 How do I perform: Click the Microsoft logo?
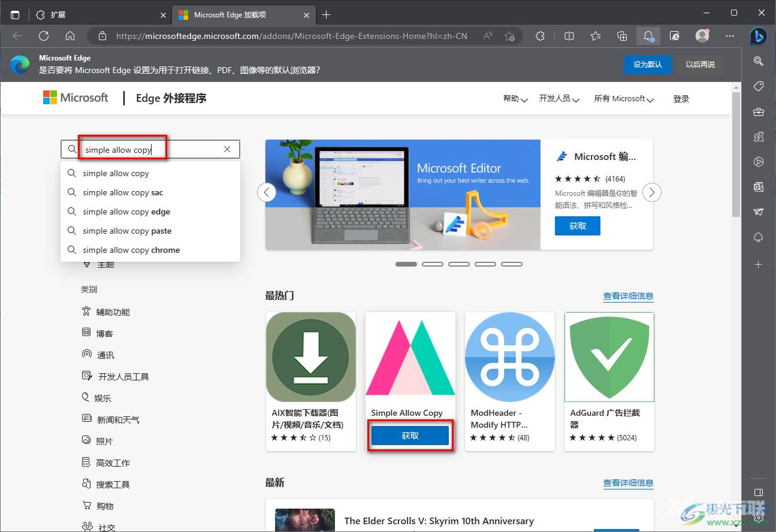(x=76, y=98)
